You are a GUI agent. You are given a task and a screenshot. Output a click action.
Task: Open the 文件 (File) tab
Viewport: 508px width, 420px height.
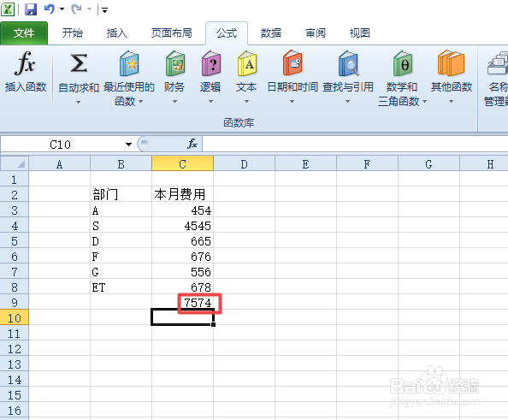24,33
